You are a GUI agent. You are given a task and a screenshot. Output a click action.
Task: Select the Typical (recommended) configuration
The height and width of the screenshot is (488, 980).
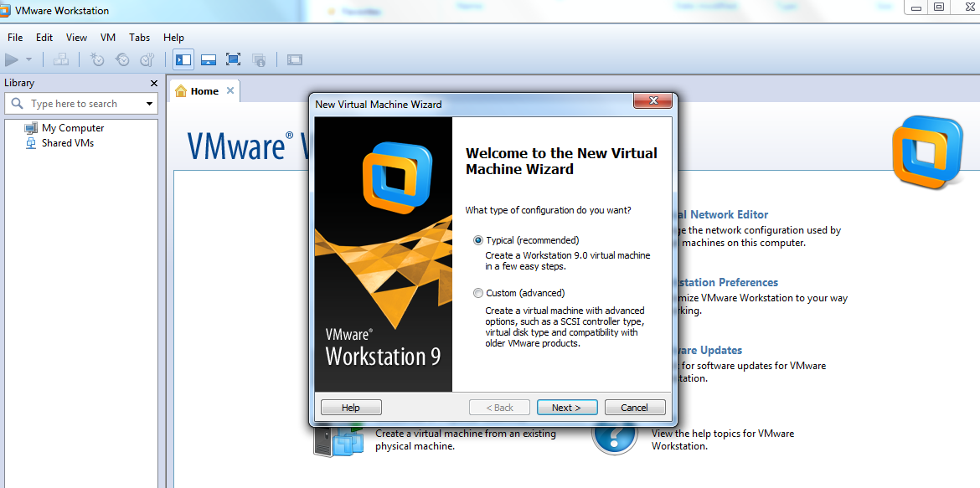(x=477, y=240)
